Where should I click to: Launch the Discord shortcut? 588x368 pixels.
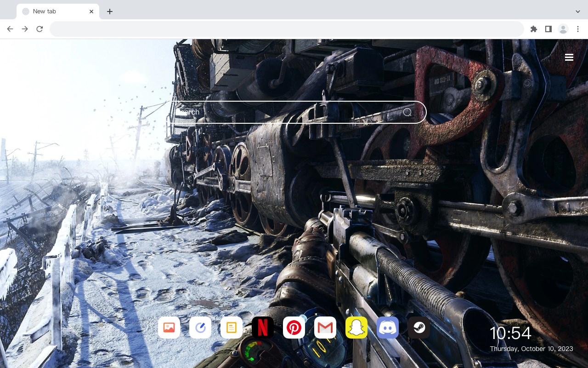pos(388,328)
